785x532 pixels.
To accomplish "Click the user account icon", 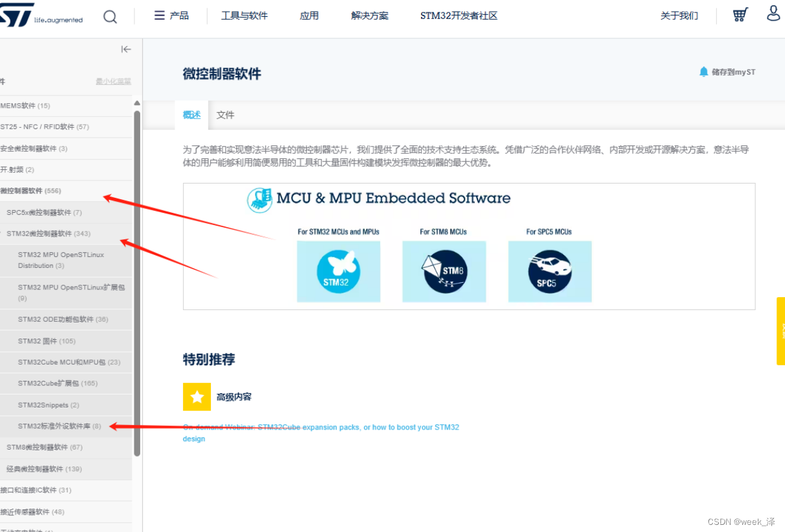I will pyautogui.click(x=773, y=14).
